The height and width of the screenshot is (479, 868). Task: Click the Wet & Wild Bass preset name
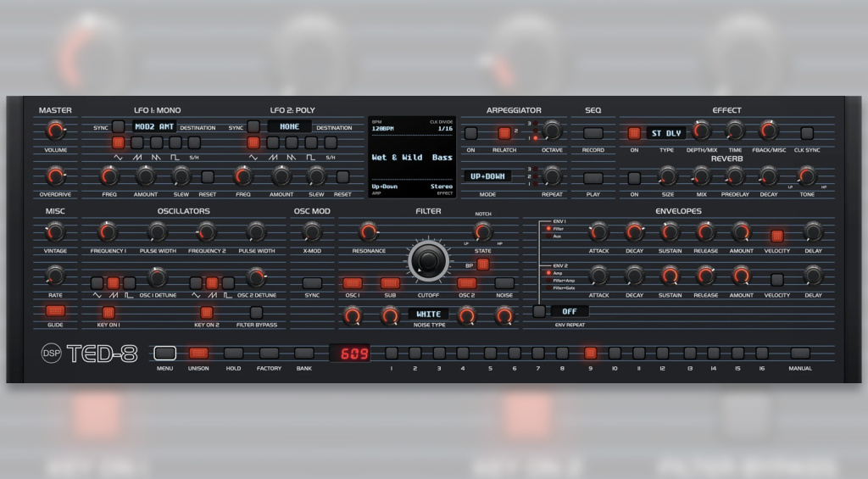click(x=412, y=158)
